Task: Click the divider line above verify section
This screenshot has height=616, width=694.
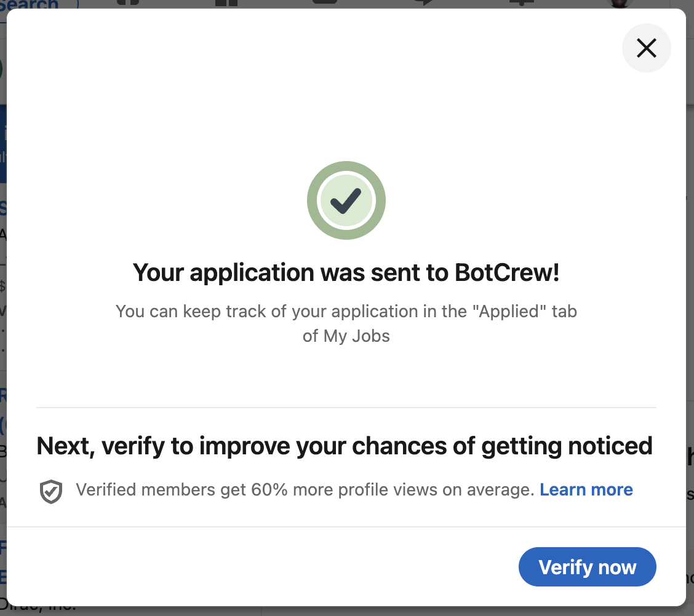Action: point(346,407)
